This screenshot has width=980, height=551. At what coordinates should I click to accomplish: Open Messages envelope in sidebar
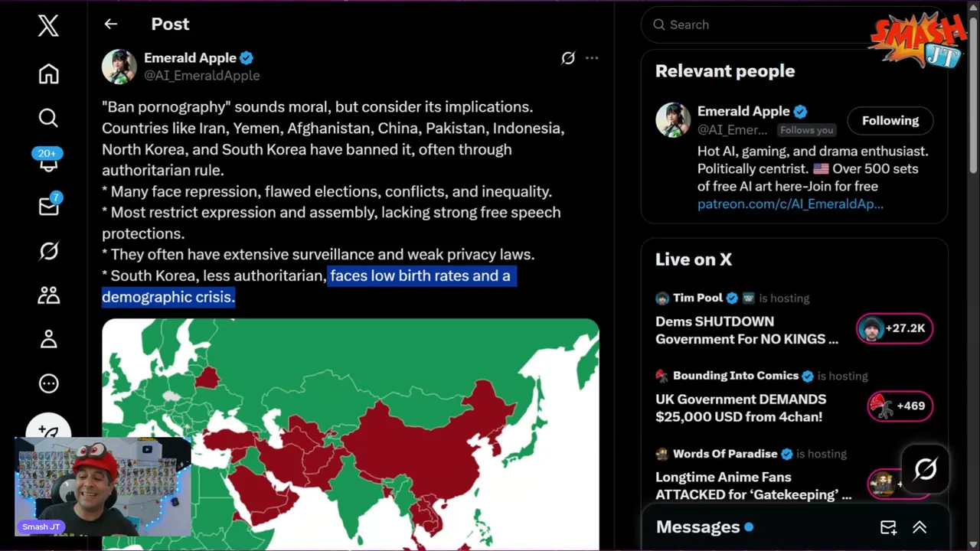click(48, 207)
